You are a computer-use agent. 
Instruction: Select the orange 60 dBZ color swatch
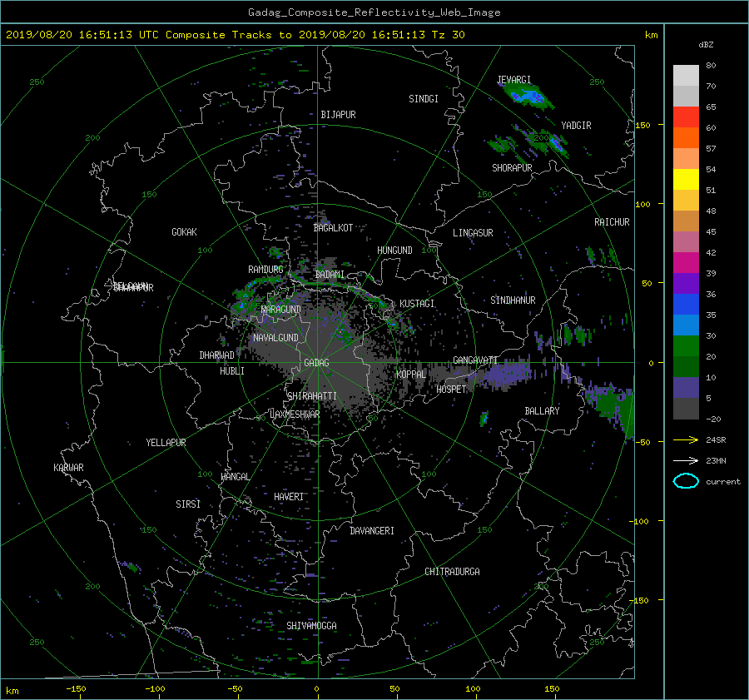coord(686,137)
